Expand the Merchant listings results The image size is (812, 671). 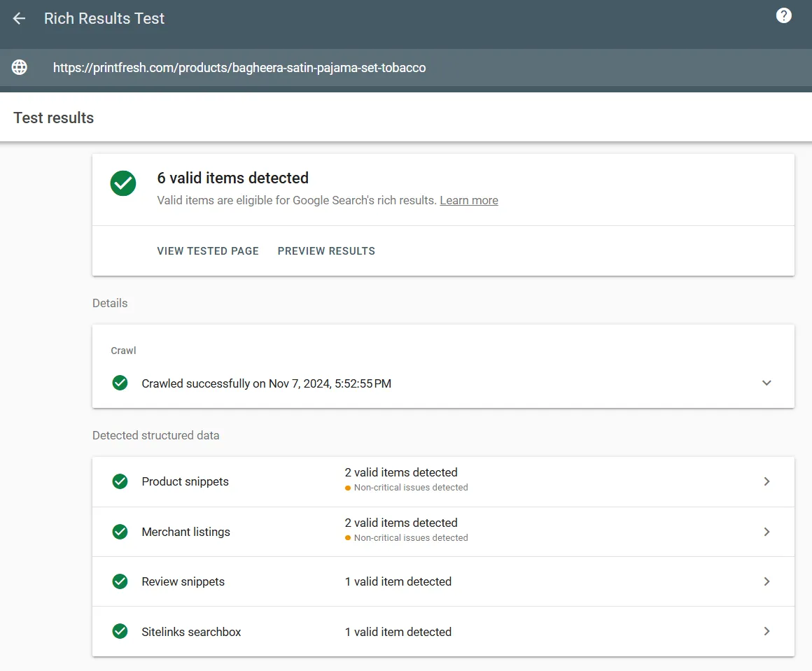click(x=766, y=531)
